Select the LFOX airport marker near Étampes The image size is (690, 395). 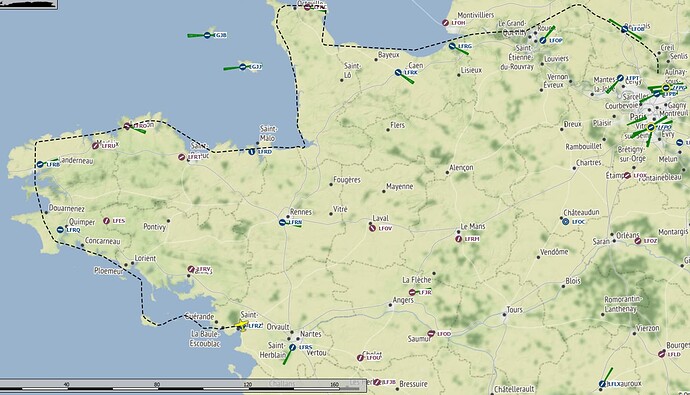[627, 175]
